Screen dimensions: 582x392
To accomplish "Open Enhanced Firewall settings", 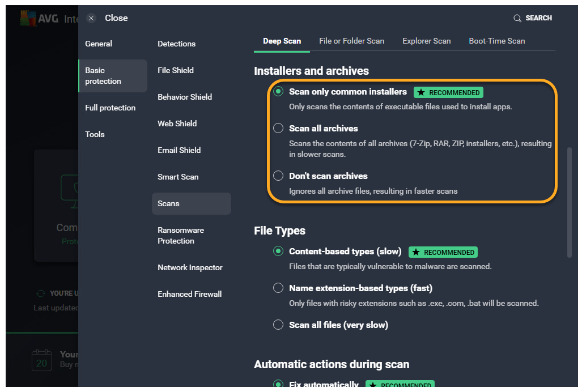I will tap(189, 294).
